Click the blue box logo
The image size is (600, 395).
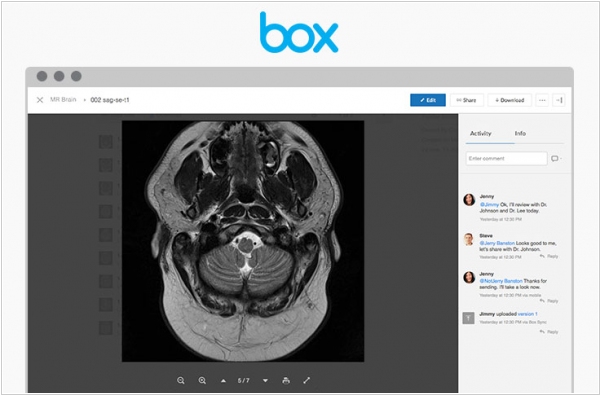[299, 32]
